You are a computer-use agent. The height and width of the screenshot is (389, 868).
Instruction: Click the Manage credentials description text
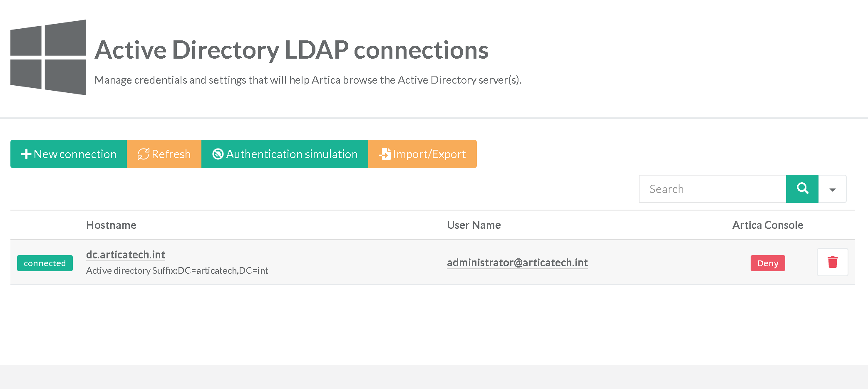click(x=308, y=80)
